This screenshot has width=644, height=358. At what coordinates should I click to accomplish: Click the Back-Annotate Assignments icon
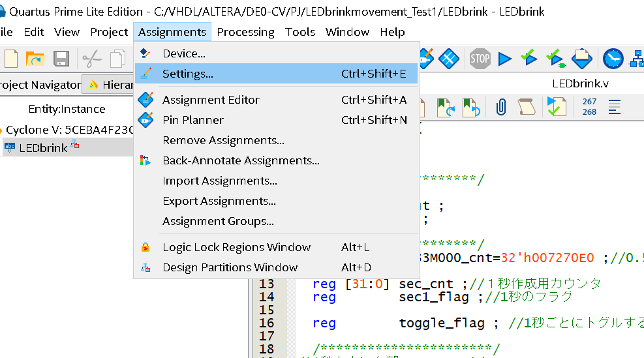tap(145, 160)
